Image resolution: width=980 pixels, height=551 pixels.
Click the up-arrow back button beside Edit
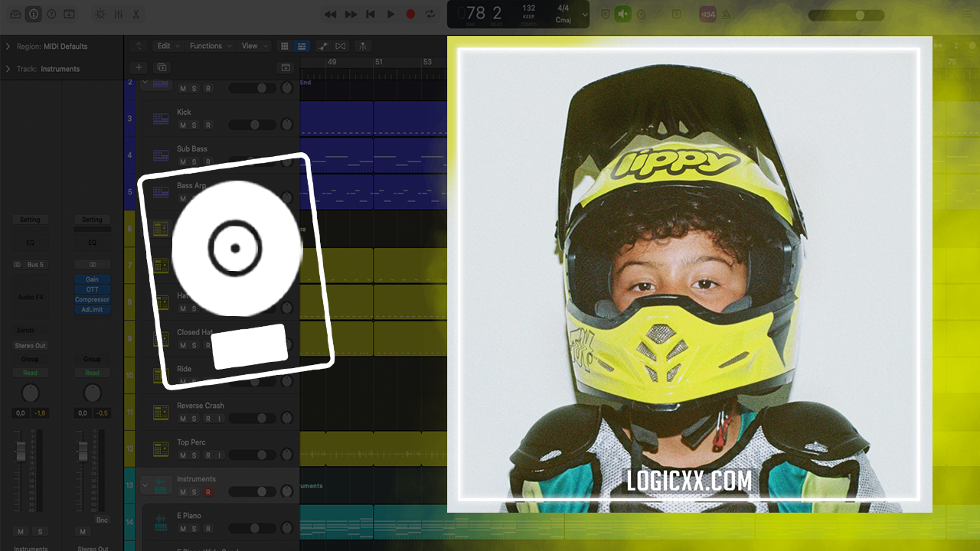click(138, 46)
